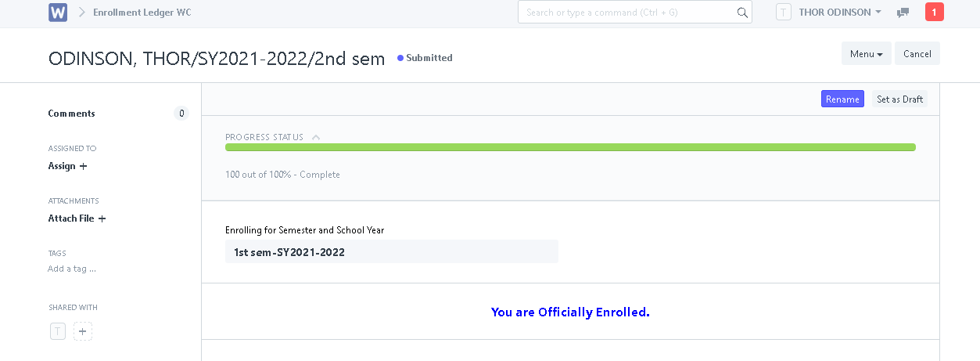Screen dimensions: 980x361
Task: Click the T avatar under Shared With
Action: point(58,331)
